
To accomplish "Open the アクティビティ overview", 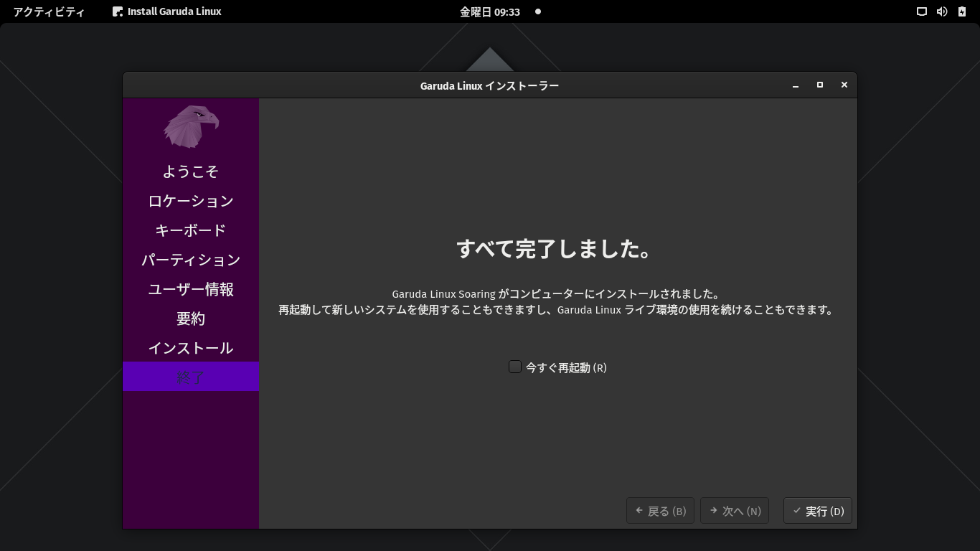I will point(49,11).
